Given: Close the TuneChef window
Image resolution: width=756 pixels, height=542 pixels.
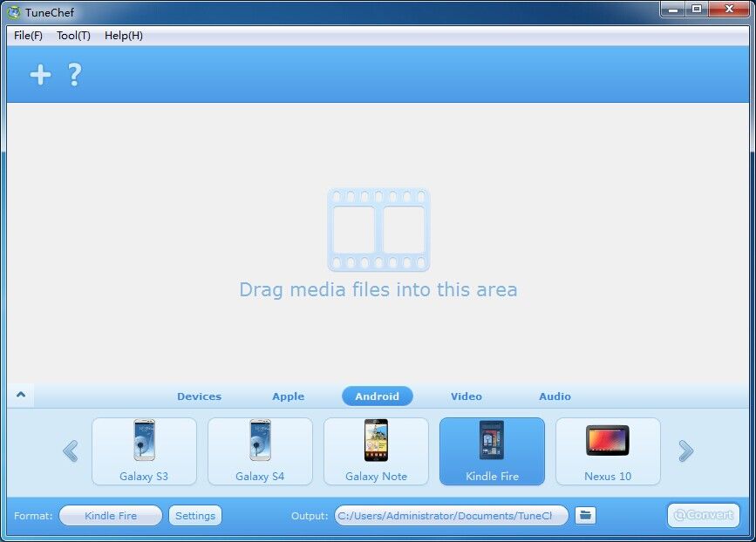Looking at the screenshot, I should [730, 10].
